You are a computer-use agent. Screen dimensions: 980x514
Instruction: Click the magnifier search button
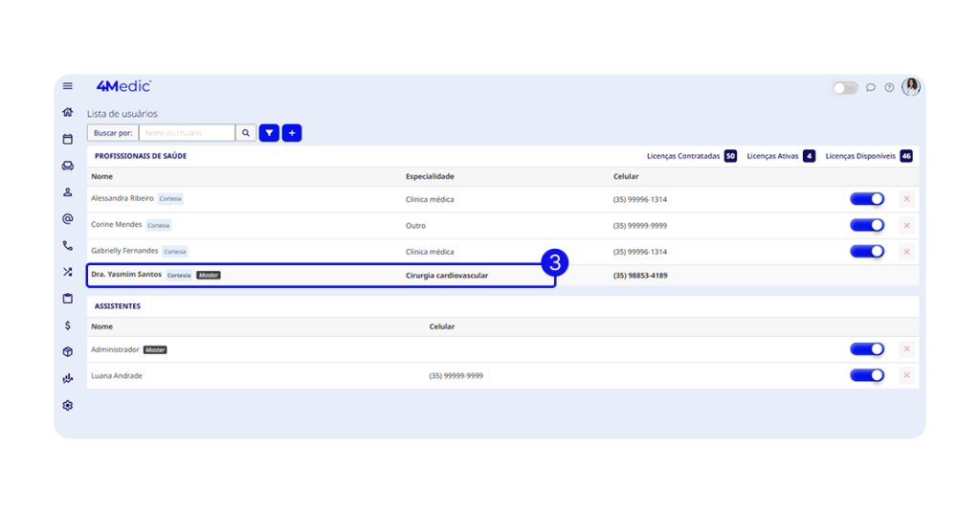(246, 133)
